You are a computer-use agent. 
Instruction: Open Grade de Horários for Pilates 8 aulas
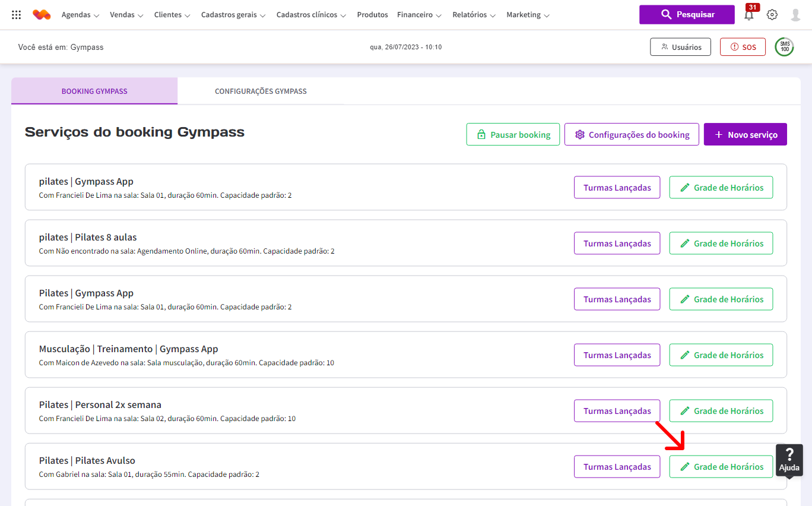[721, 243]
